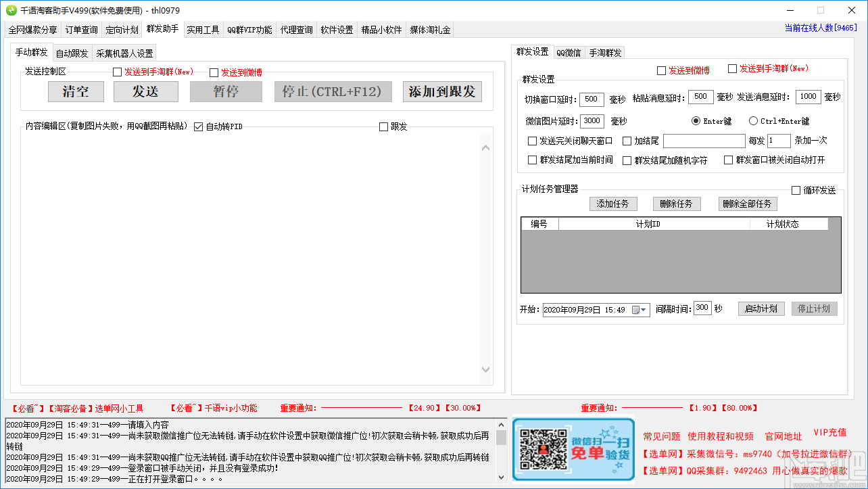The width and height of the screenshot is (868, 489).
Task: Check 发送到微博 in right settings panel
Action: [662, 70]
